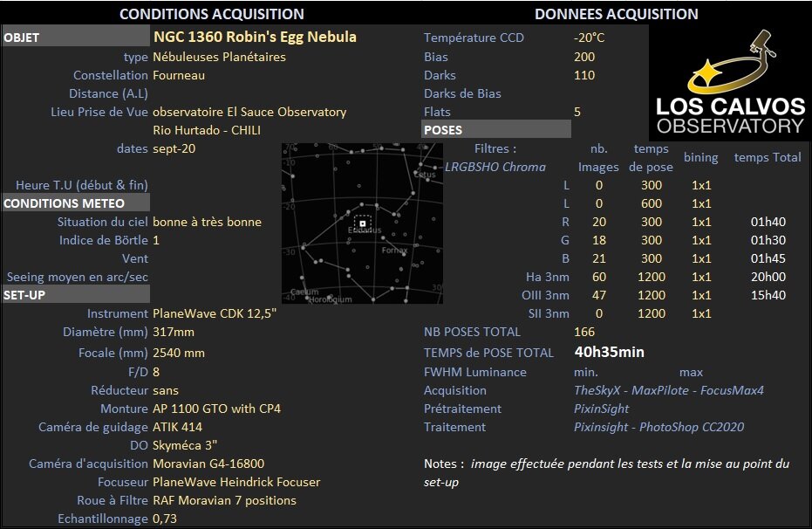
Task: Select filter wheel value RAF Moravian 7 positions
Action: (225, 500)
